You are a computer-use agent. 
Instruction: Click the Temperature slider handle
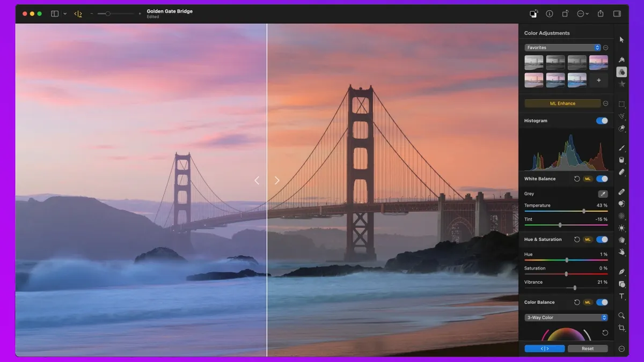click(x=584, y=211)
